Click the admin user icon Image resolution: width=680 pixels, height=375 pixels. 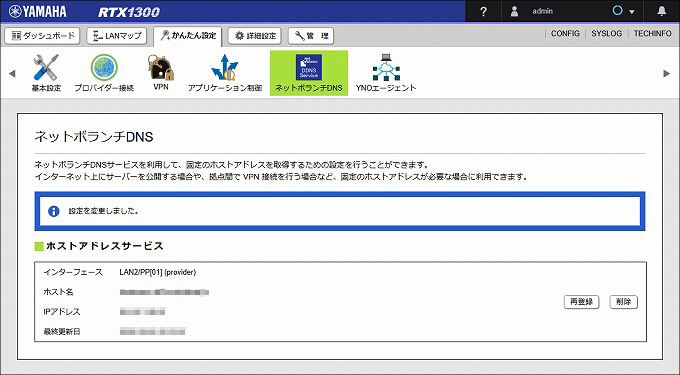click(x=514, y=11)
